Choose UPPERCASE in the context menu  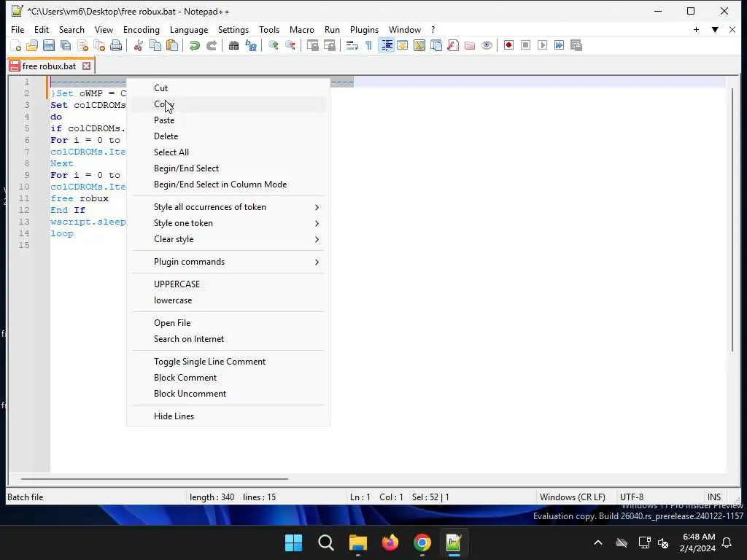228,284
